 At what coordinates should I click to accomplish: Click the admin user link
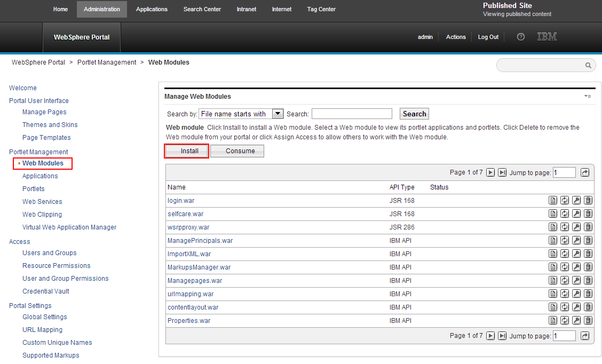[x=425, y=37]
